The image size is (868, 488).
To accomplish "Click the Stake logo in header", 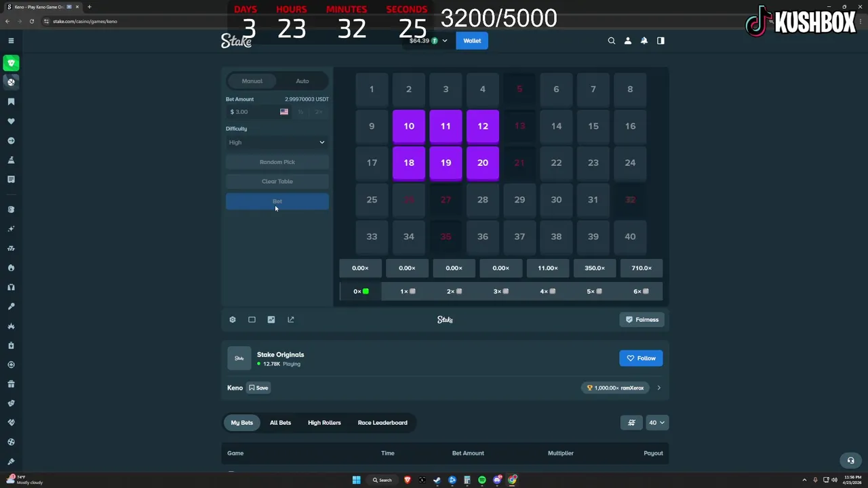I will coord(236,41).
